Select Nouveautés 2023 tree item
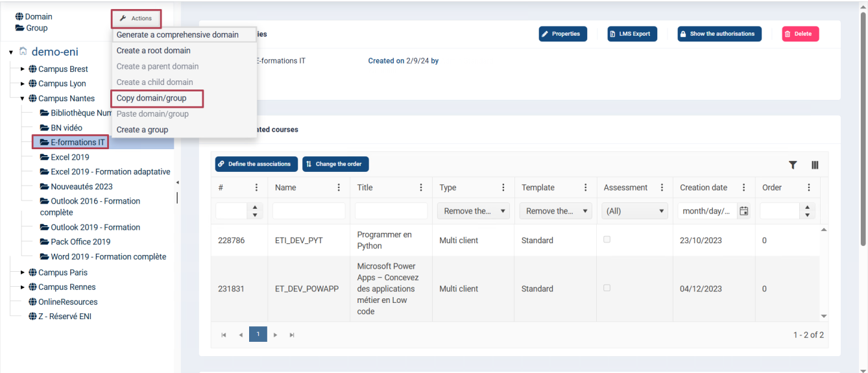This screenshot has height=373, width=868. [82, 186]
